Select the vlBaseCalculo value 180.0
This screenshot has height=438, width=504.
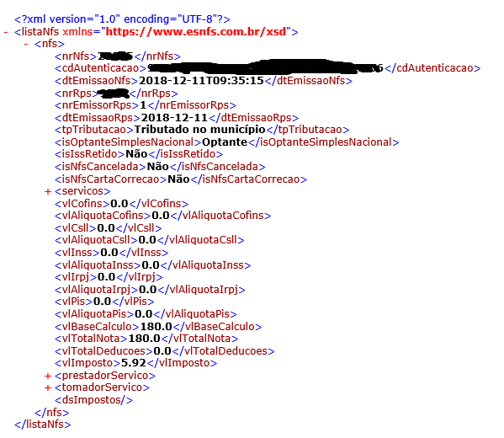coord(157,326)
